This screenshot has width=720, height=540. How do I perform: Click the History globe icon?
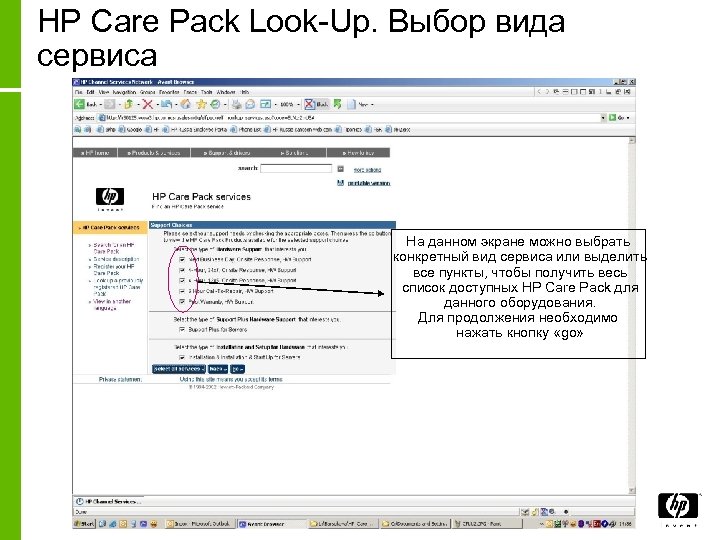click(x=215, y=105)
